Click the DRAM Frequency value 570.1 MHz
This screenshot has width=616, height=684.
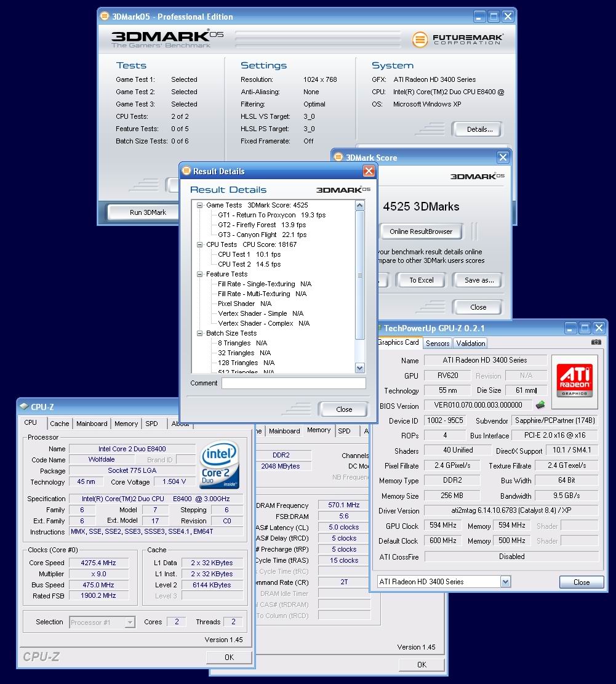(x=344, y=505)
